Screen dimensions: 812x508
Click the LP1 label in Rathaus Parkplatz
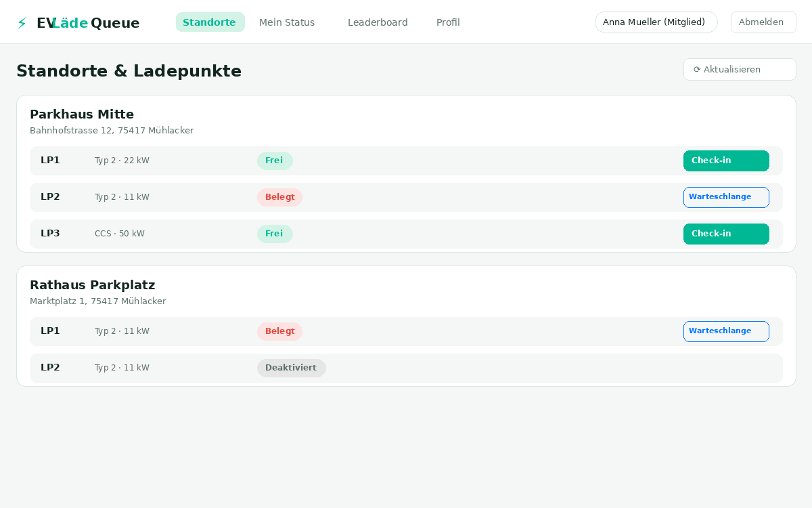[x=50, y=331]
